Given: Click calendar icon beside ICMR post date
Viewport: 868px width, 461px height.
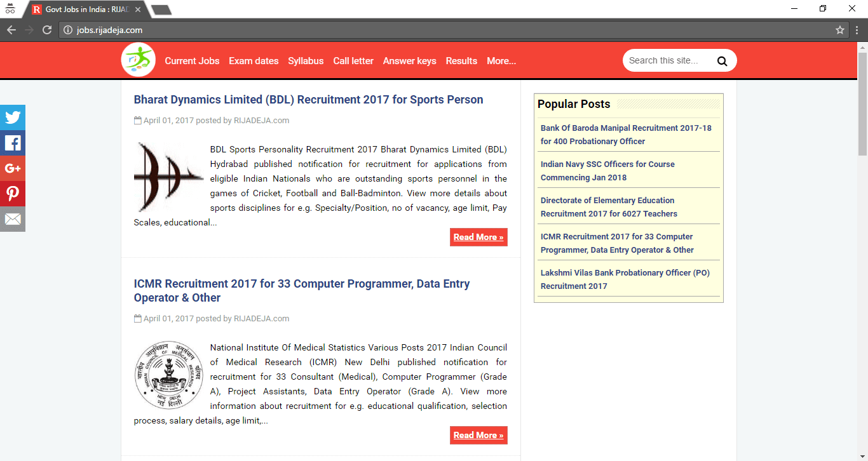Looking at the screenshot, I should pyautogui.click(x=137, y=318).
